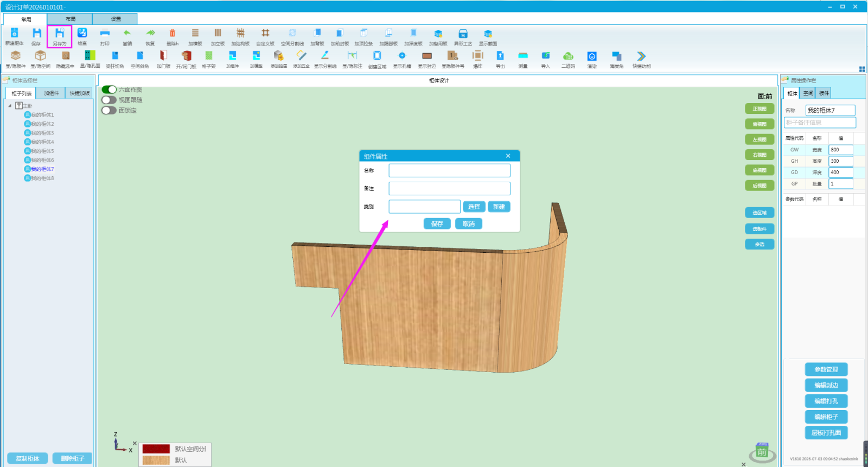Open the 快捷功能 quick functions chevron
This screenshot has height=467, width=868.
(x=641, y=56)
